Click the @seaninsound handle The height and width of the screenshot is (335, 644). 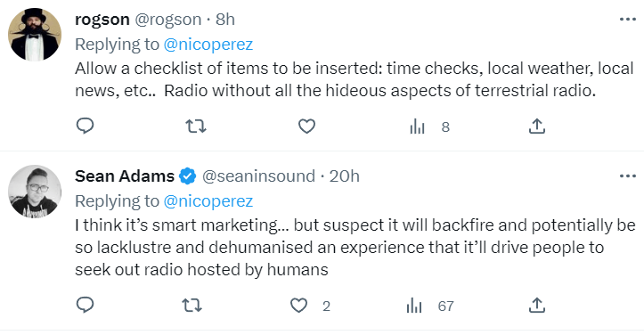point(258,176)
